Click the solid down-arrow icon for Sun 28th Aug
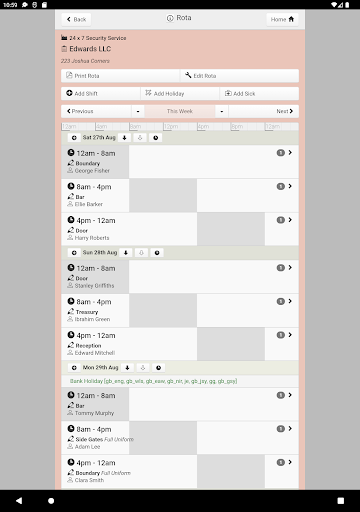The image size is (360, 512). tap(126, 253)
